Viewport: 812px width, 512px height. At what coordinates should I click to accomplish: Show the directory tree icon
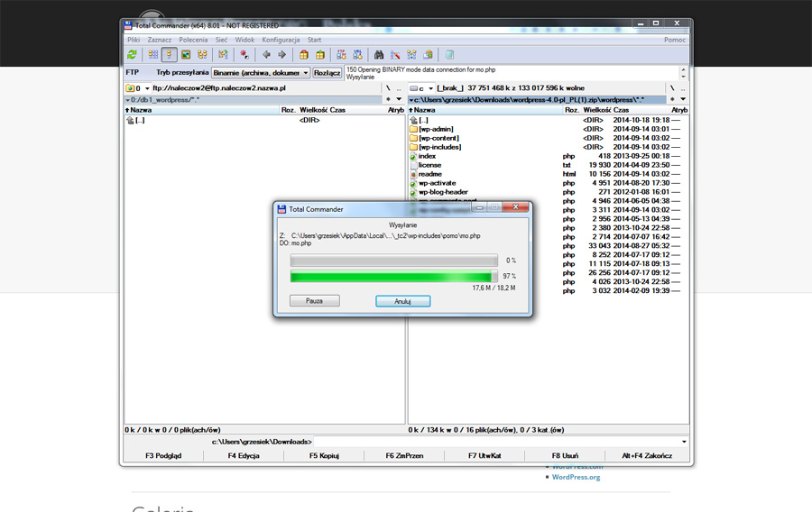coord(202,55)
